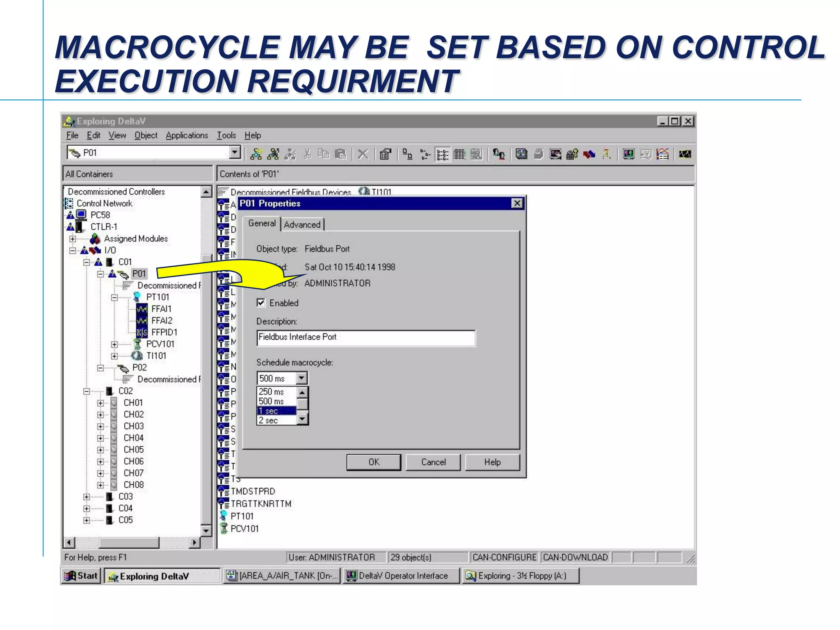Switch to AREA_A/AIR_TANK taskbar window
Viewport: 840px width, 630px height.
tap(283, 576)
